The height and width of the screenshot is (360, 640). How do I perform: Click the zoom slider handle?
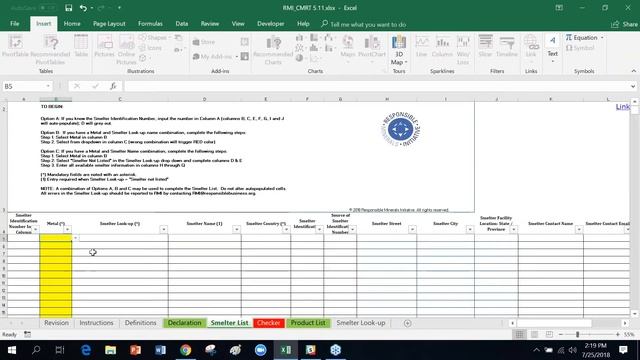click(x=577, y=334)
